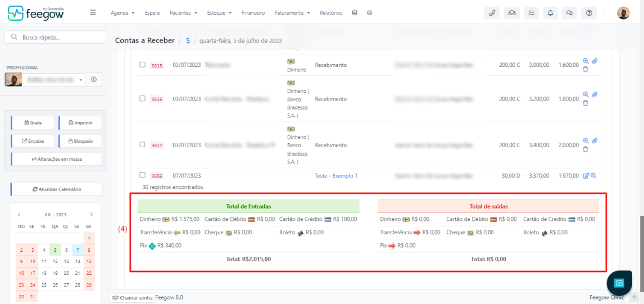644x304 pixels.
Task: Click the Chamar senha button
Action: (x=132, y=298)
